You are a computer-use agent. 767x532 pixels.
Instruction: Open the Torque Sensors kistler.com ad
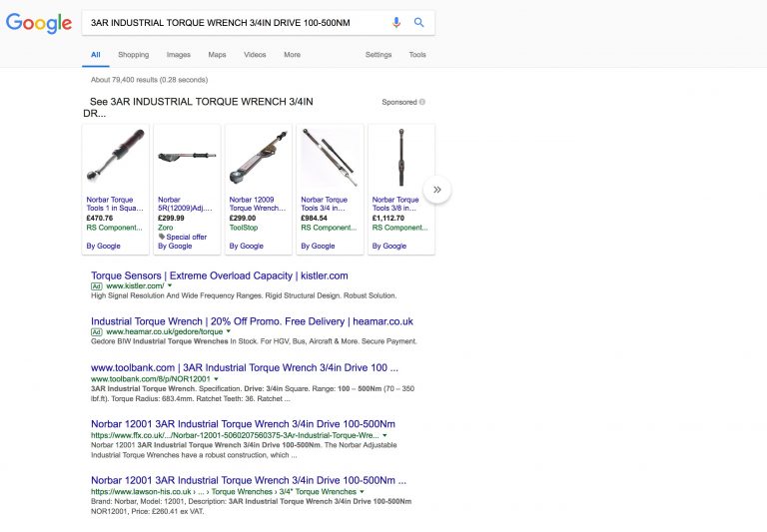(x=220, y=275)
